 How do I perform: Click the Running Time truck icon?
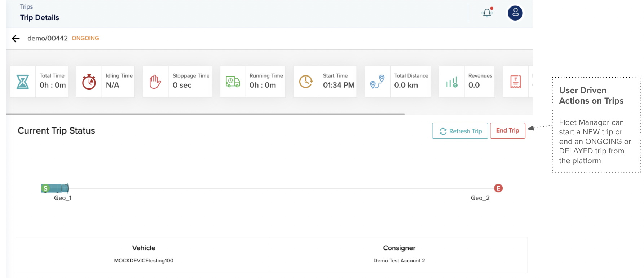point(233,82)
